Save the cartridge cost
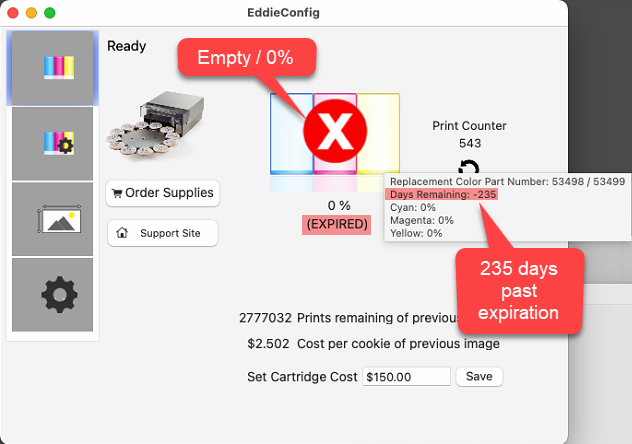 click(x=479, y=377)
